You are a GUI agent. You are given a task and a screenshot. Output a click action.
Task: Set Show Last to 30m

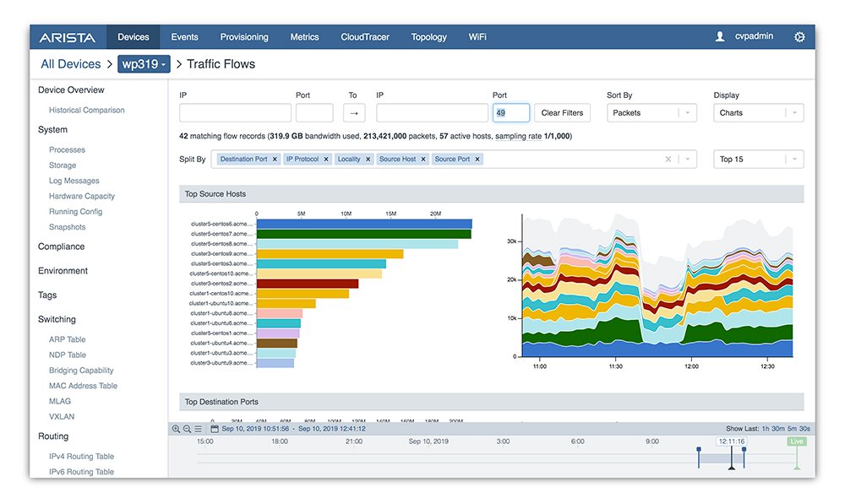pyautogui.click(x=778, y=429)
